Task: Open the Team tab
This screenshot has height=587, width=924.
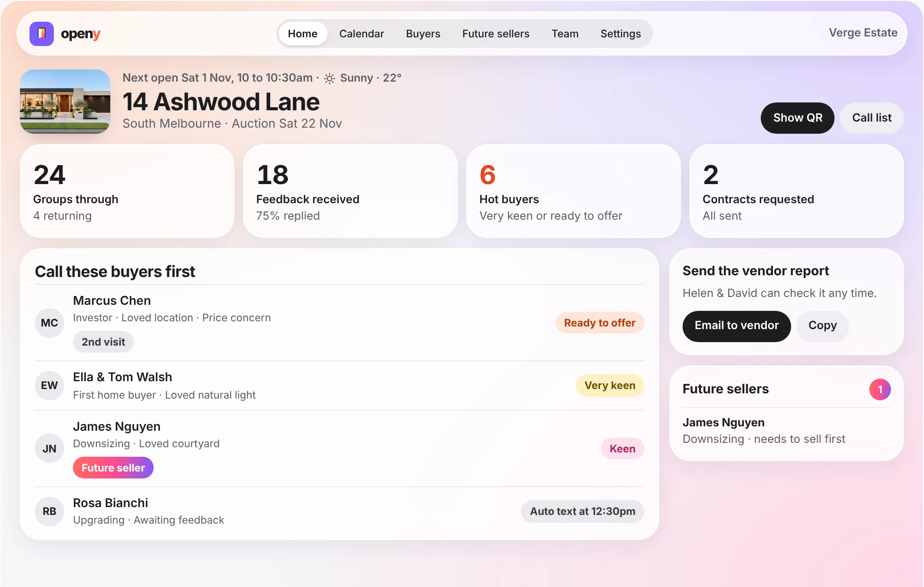Action: [x=565, y=33]
